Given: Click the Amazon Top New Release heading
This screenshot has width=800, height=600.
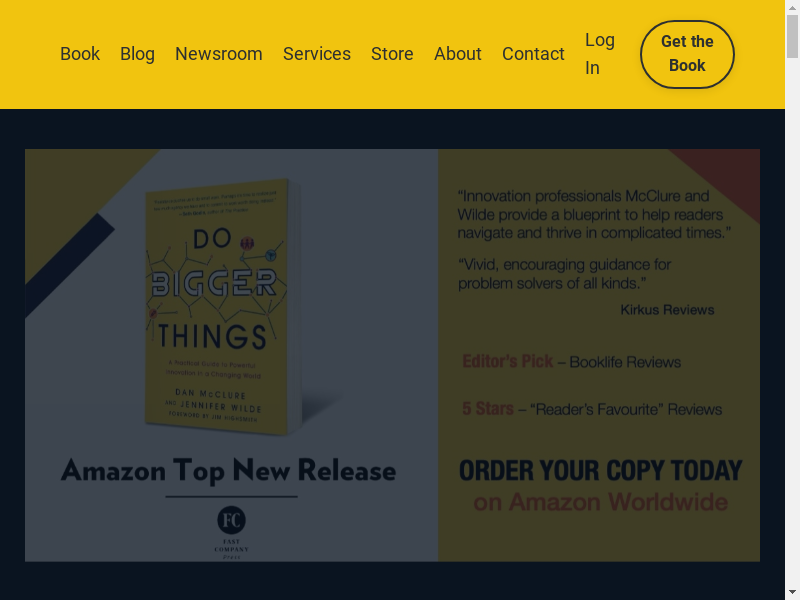Looking at the screenshot, I should pyautogui.click(x=229, y=470).
